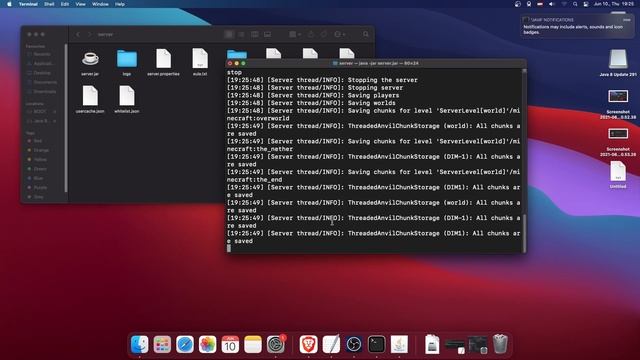Go forward in Finder window
The width and height of the screenshot is (640, 360).
[89, 34]
